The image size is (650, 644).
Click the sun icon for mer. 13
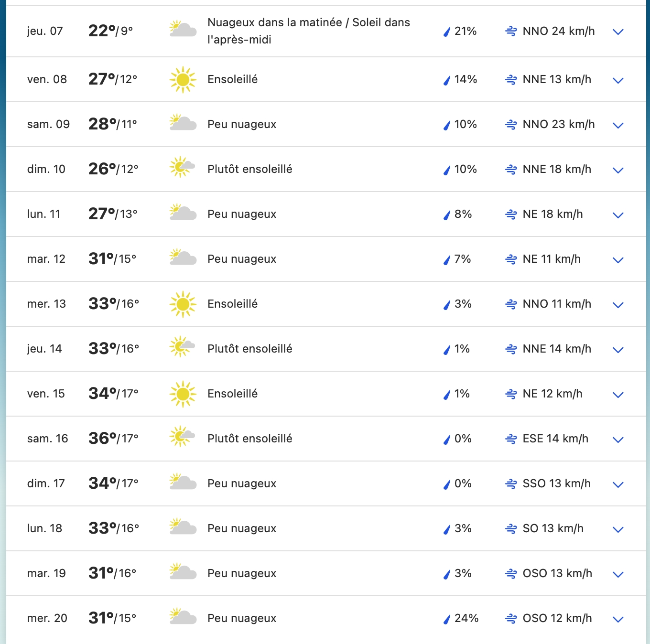(x=183, y=304)
